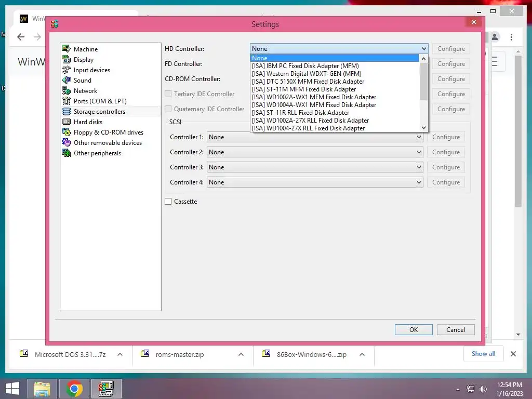Open the Windows Start button

[x=12, y=389]
